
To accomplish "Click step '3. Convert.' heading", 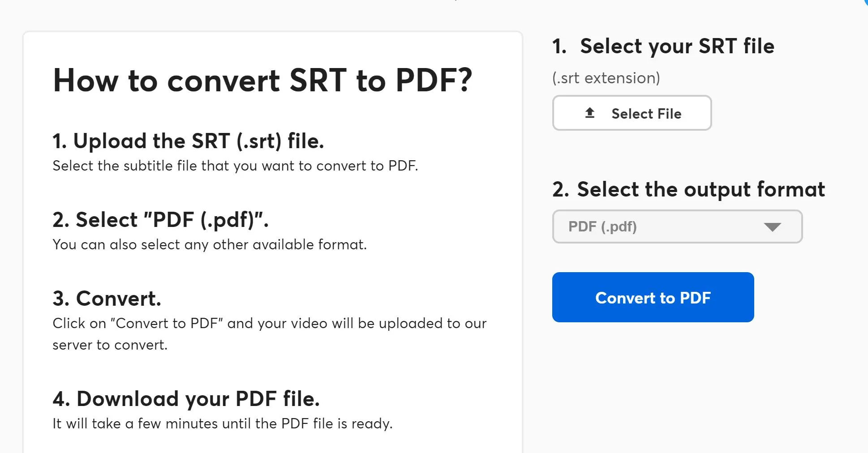I will 107,298.
